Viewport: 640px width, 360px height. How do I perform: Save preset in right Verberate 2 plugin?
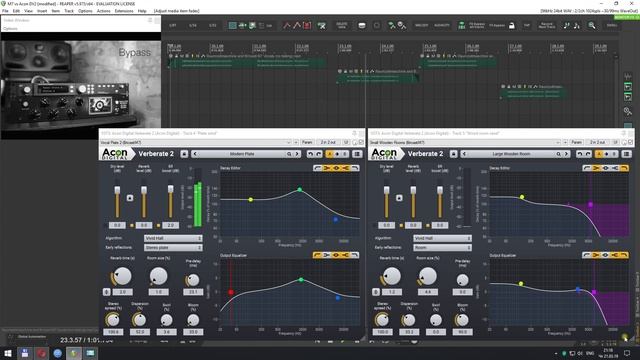[x=453, y=154]
